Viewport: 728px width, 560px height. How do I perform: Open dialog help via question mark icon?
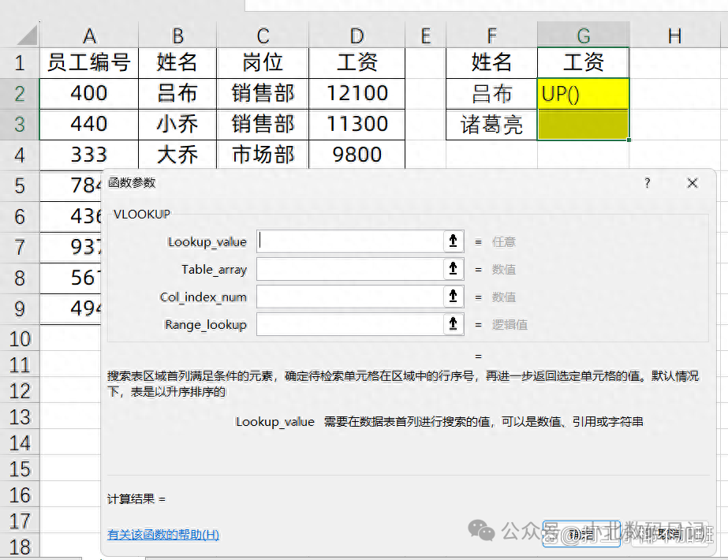point(647,183)
